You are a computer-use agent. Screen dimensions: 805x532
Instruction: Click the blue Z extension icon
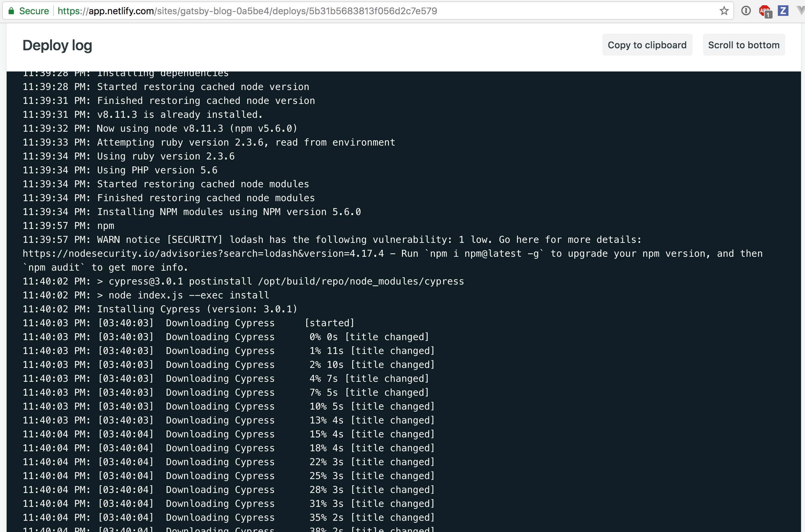783,11
